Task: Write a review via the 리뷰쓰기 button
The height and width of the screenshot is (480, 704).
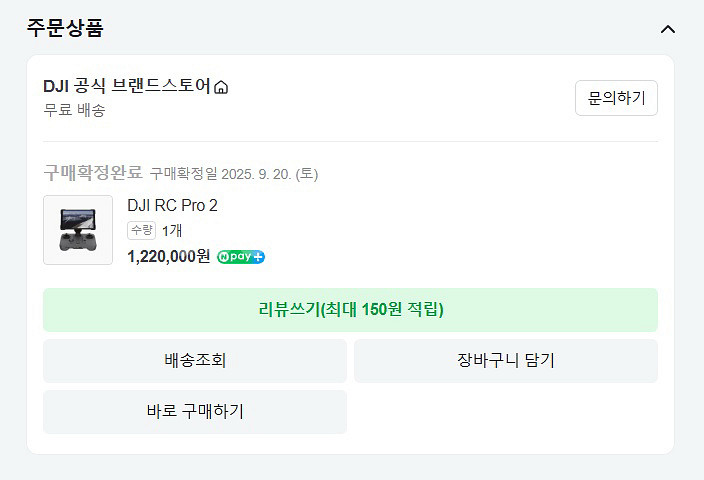Action: click(x=350, y=310)
